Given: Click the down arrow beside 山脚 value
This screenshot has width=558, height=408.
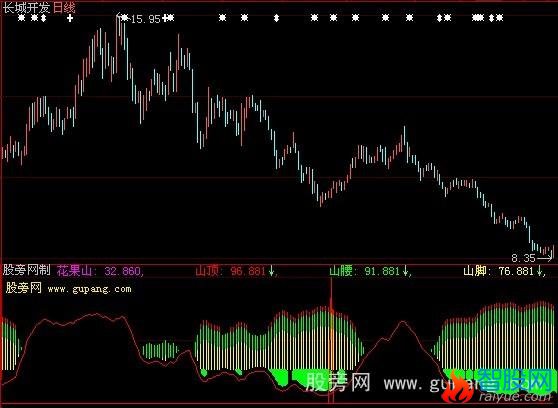Looking at the screenshot, I should [x=539, y=272].
